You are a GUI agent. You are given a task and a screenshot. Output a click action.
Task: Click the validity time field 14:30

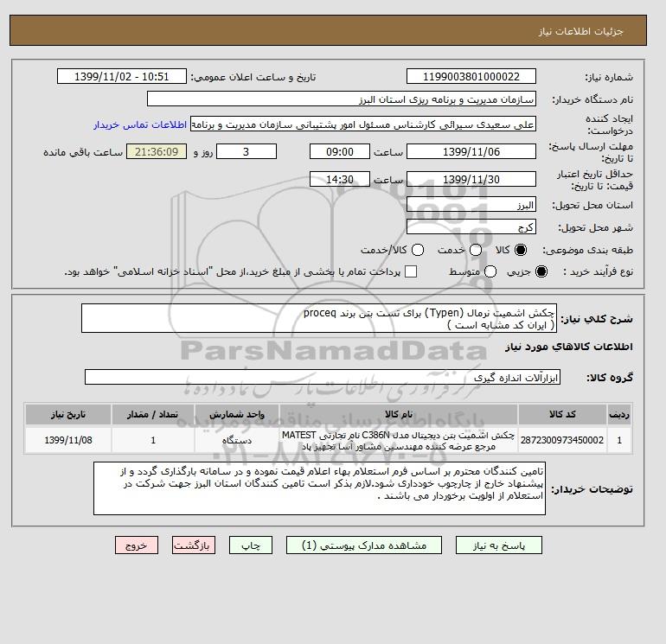[340, 179]
